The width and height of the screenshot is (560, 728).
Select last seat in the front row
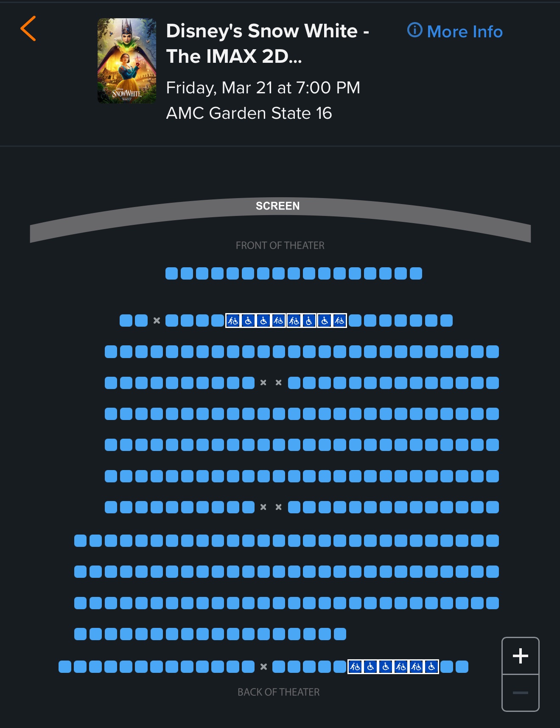416,274
